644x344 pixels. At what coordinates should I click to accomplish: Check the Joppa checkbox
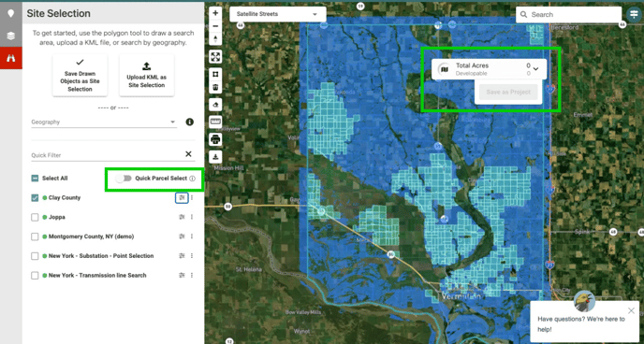point(35,217)
